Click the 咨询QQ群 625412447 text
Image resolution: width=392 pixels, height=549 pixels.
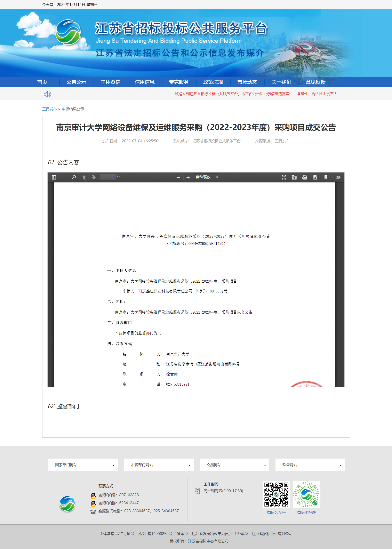pos(119,503)
